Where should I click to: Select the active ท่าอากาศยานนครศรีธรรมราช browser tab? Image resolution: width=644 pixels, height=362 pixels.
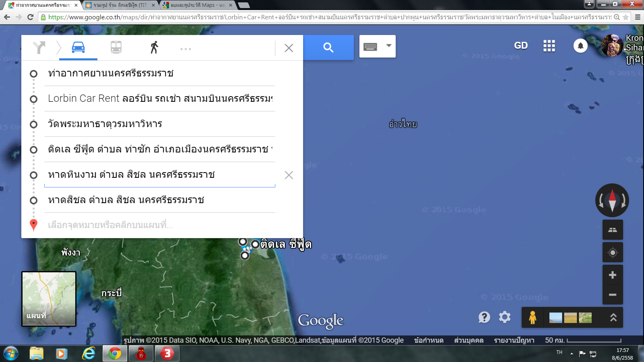(42, 5)
